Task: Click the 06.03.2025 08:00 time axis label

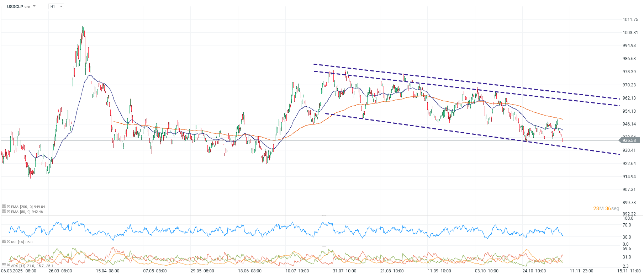Action: [19, 271]
